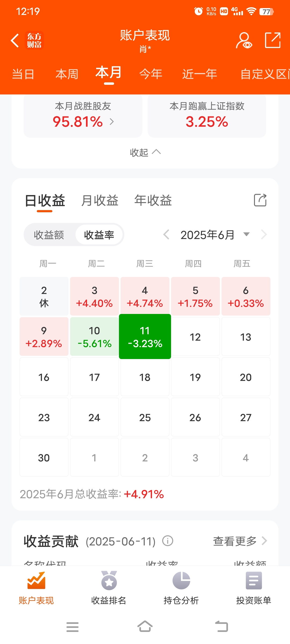290x644 pixels.
Task: Tap the back arrow icon
Action: tap(15, 41)
